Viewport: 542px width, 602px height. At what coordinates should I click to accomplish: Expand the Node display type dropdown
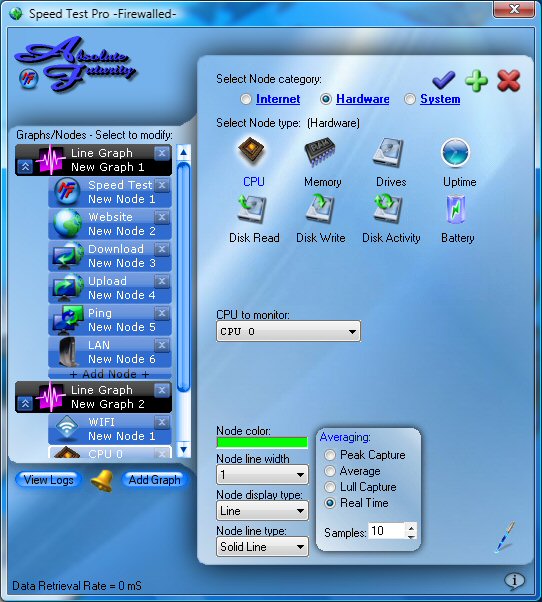pos(262,511)
